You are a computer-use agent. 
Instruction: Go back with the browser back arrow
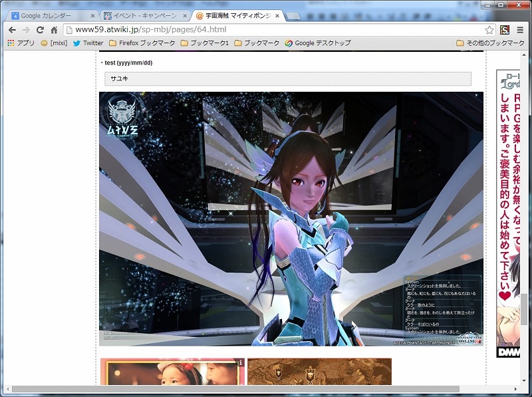point(12,30)
